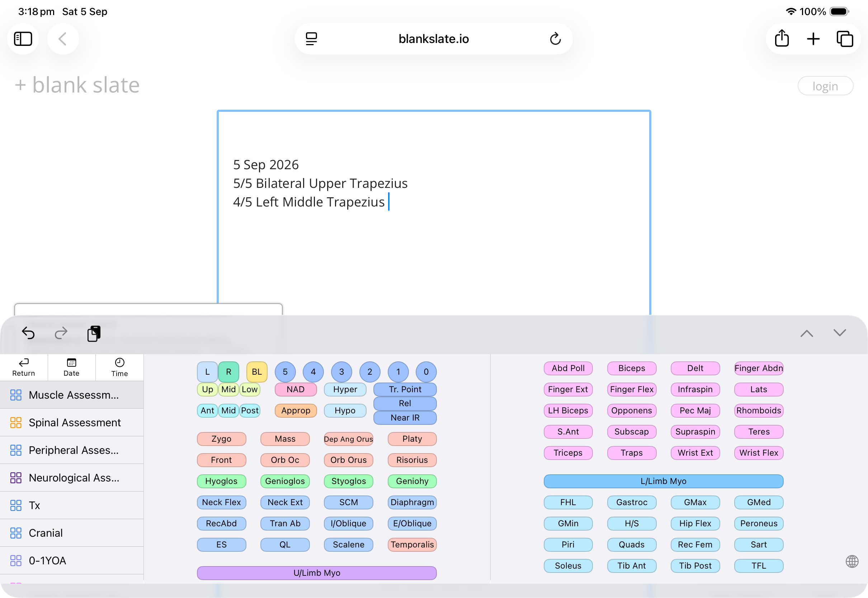Tap the NAD key
Image resolution: width=868 pixels, height=598 pixels.
296,389
